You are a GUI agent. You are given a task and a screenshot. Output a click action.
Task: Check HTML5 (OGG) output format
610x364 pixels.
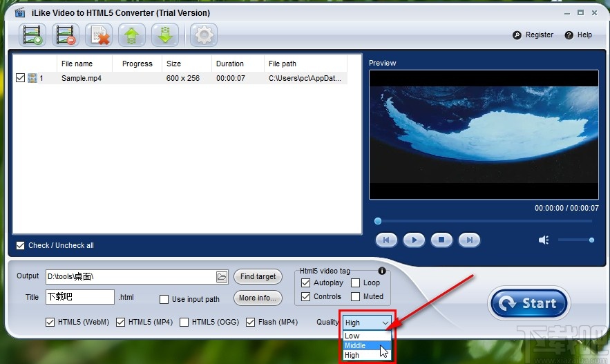coord(184,322)
